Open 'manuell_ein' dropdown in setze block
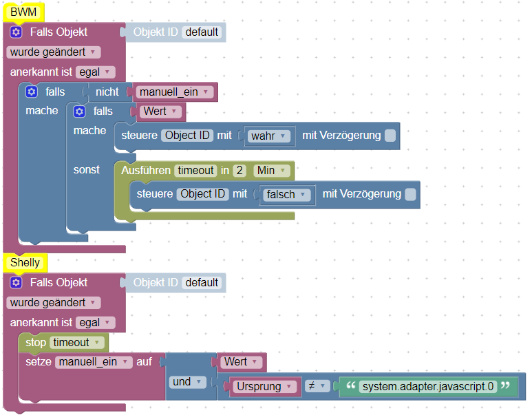Image resolution: width=532 pixels, height=415 pixels. 94,362
